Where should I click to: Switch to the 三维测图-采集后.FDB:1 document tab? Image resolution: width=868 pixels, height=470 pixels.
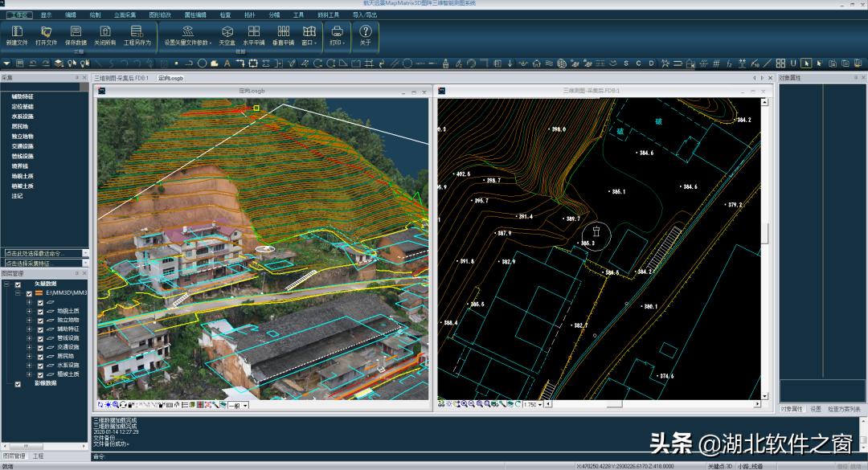[x=123, y=78]
